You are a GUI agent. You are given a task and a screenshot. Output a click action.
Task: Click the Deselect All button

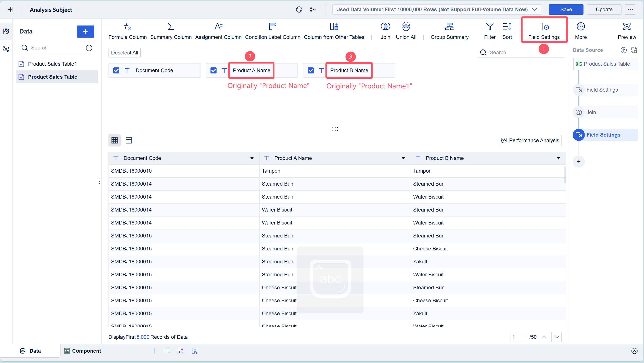(x=124, y=53)
